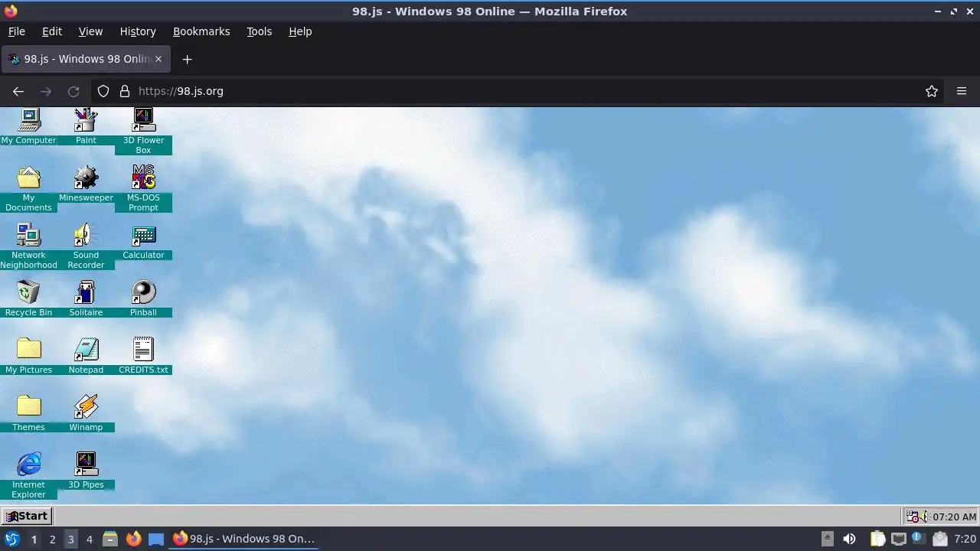Image resolution: width=980 pixels, height=551 pixels.
Task: Switch to workspace 1
Action: pos(34,539)
